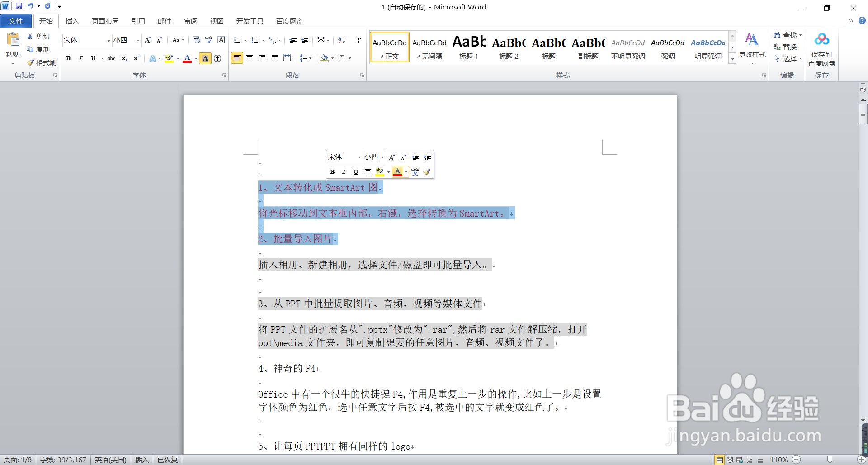Screen dimensions: 868x465
Task: Click the ribbon Shrink Font icon
Action: click(159, 40)
